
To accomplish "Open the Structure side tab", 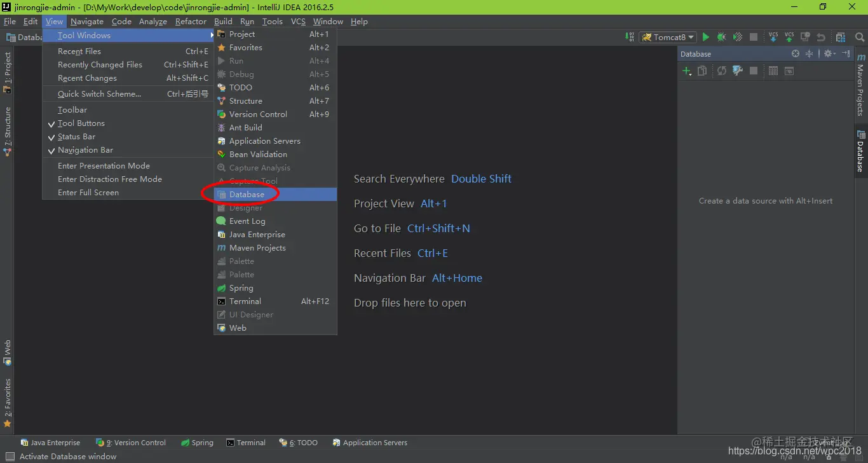I will (x=8, y=132).
